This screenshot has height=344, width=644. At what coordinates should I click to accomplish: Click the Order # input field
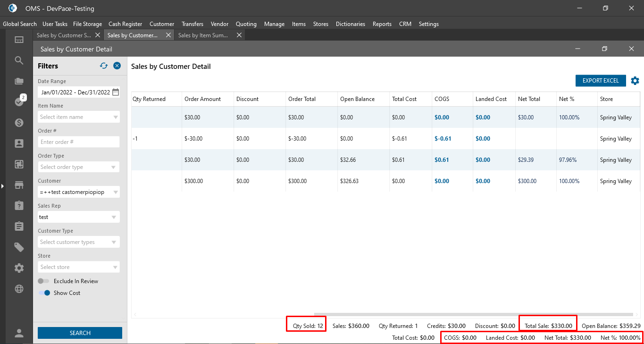[x=78, y=142]
